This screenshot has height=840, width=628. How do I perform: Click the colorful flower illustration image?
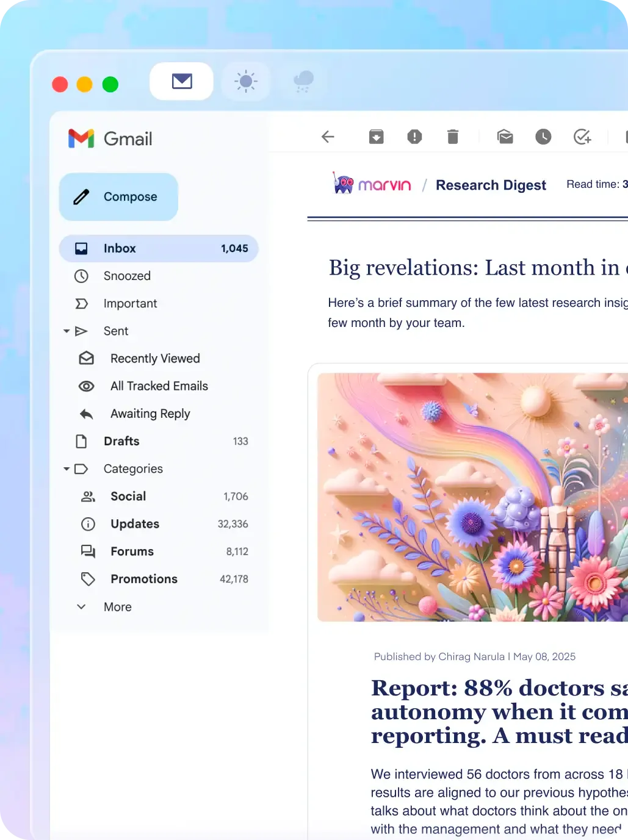coord(472,497)
